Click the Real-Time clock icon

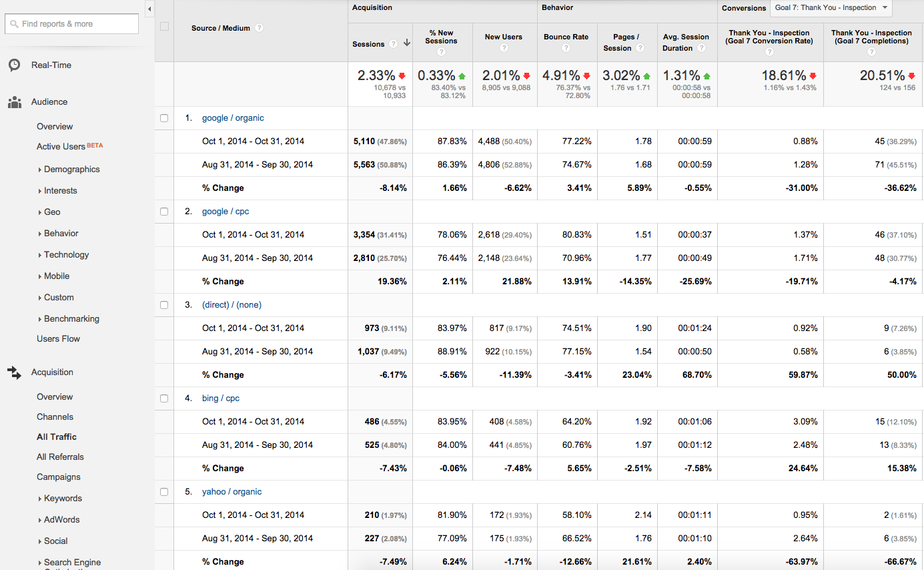14,65
